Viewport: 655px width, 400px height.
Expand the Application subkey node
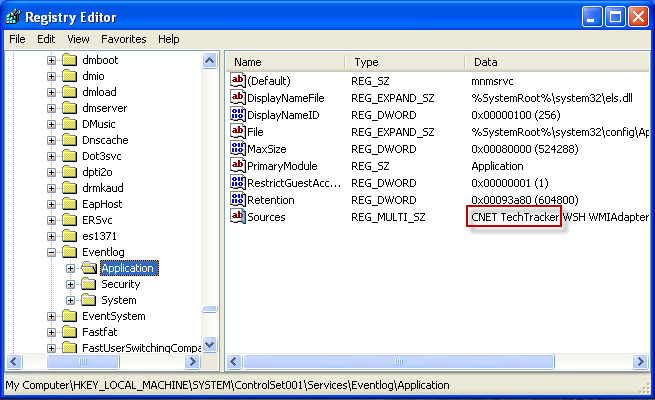click(x=71, y=268)
